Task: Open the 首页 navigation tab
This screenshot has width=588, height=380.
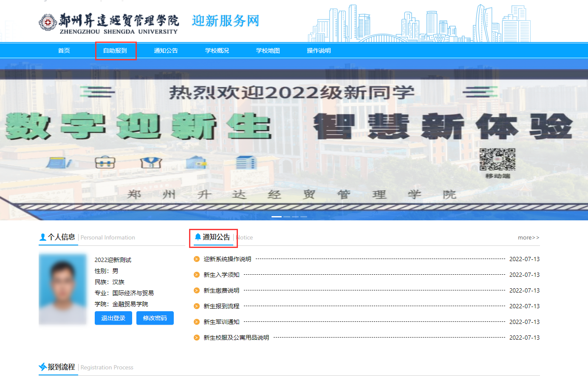Action: 64,51
